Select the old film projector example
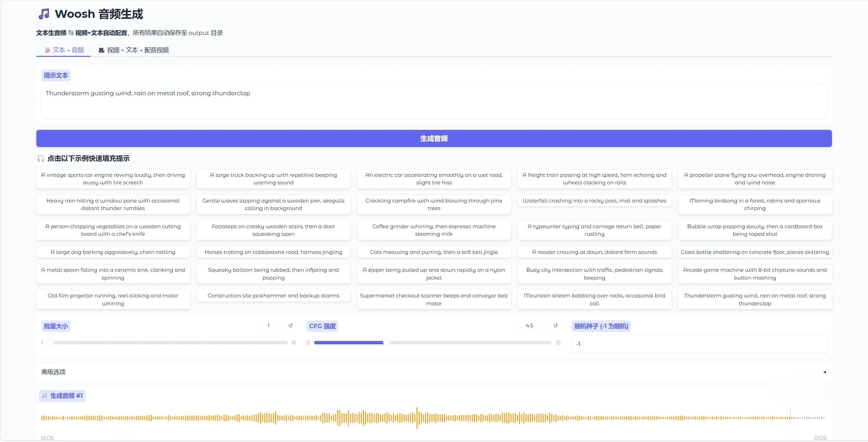 click(x=113, y=299)
